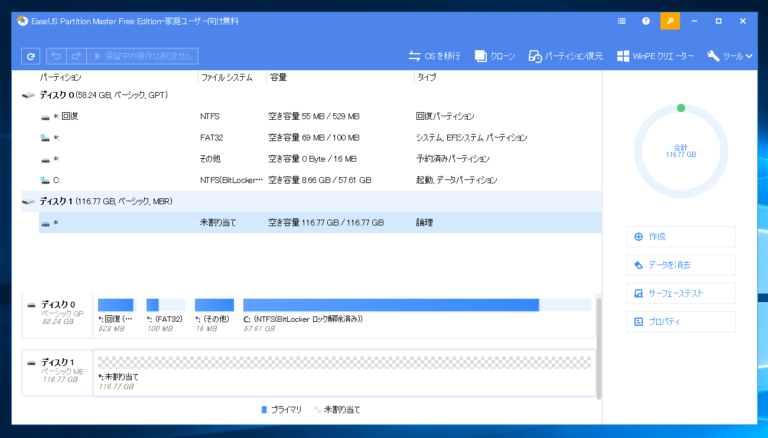
Task: Select the ディスク 0 header row
Action: 311,95
